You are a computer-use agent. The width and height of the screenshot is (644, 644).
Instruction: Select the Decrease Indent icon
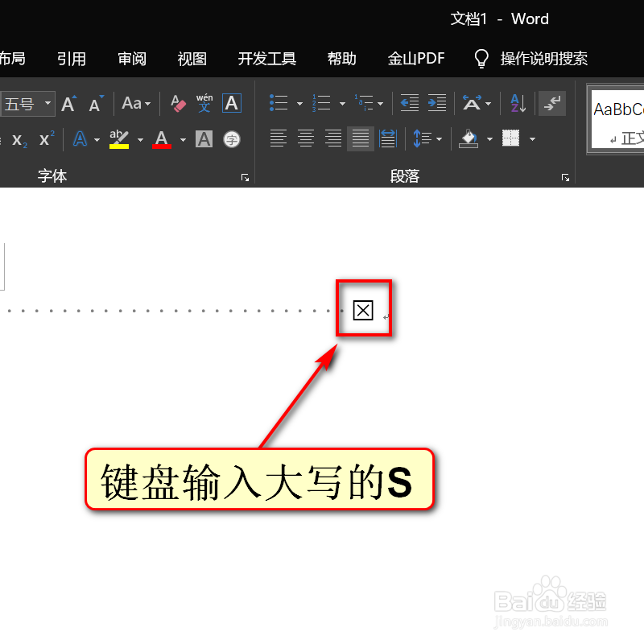coord(409,103)
